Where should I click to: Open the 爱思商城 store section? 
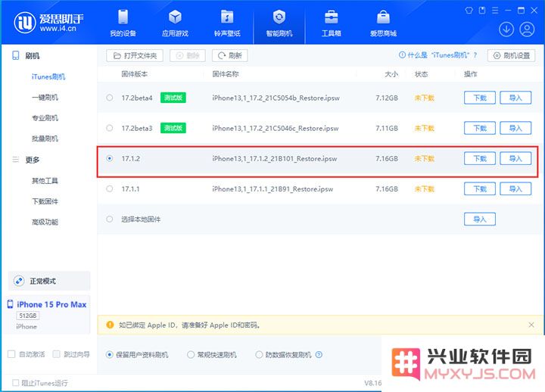coord(383,23)
